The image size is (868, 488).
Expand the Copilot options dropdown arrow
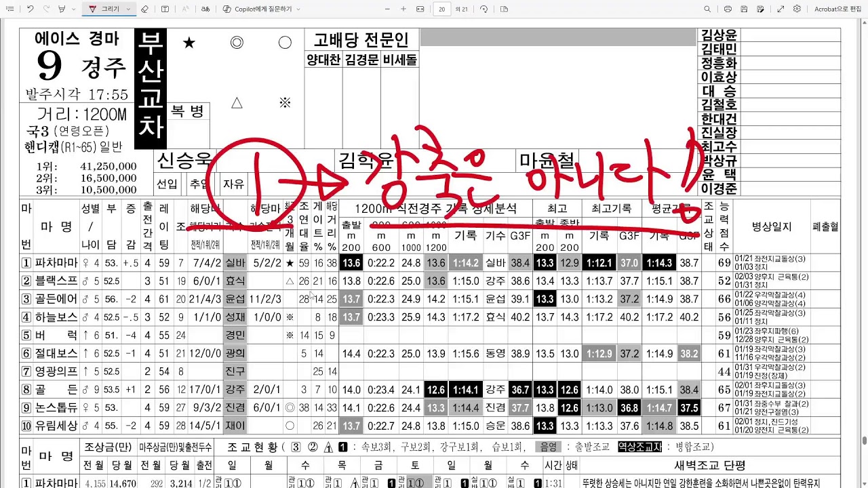coord(298,9)
